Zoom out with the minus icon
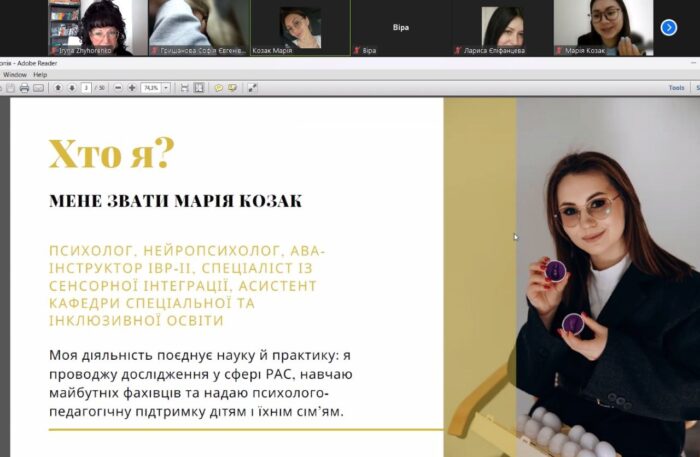 (118, 88)
